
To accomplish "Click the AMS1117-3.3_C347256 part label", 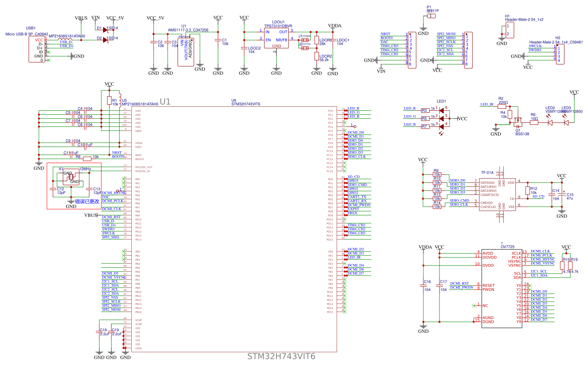I will (x=188, y=30).
